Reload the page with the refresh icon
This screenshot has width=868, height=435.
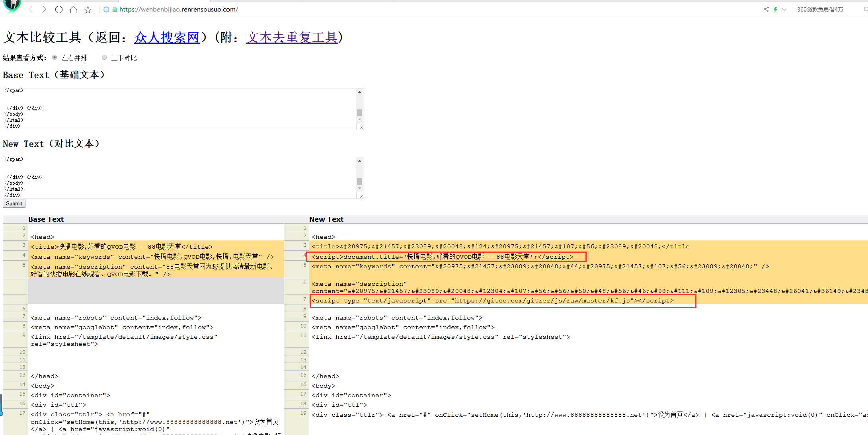click(59, 10)
